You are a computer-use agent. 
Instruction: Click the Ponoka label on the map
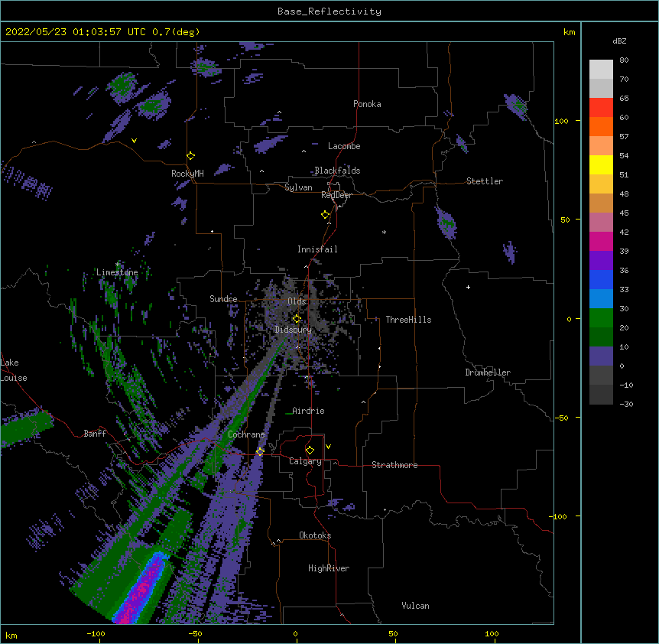(x=367, y=104)
